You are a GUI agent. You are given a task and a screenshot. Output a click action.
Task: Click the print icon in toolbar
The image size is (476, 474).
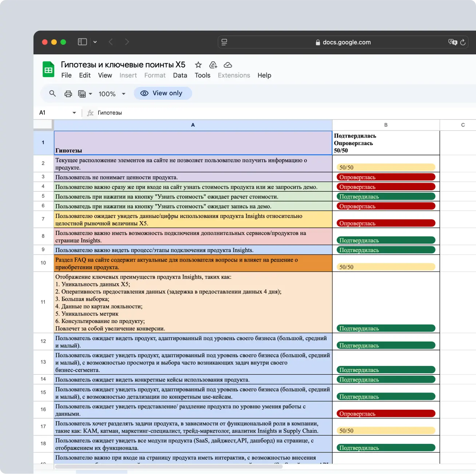point(68,94)
